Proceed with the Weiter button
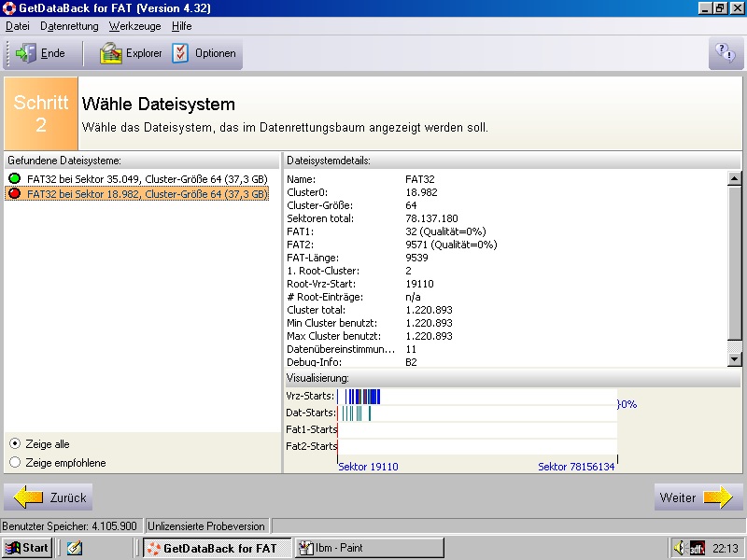The image size is (747, 560). click(698, 497)
